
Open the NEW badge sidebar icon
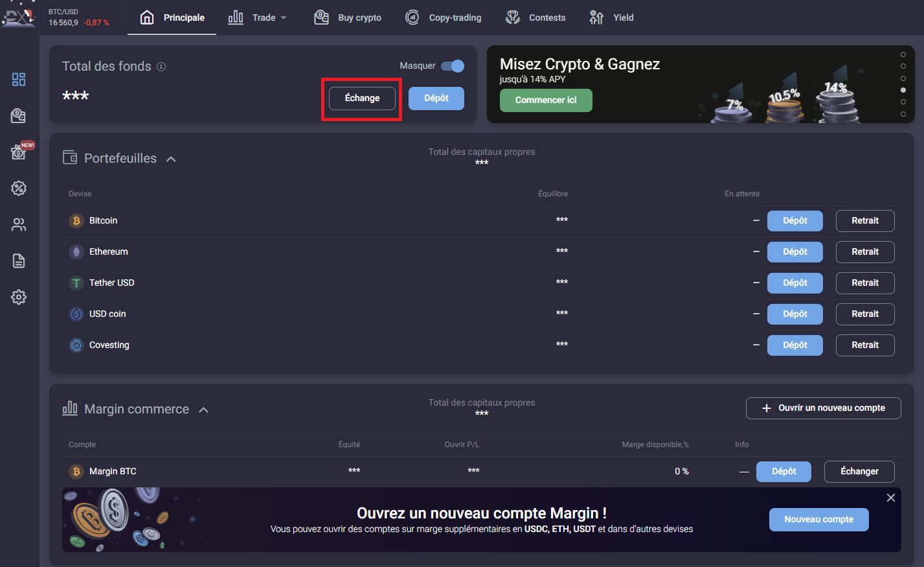point(19,152)
